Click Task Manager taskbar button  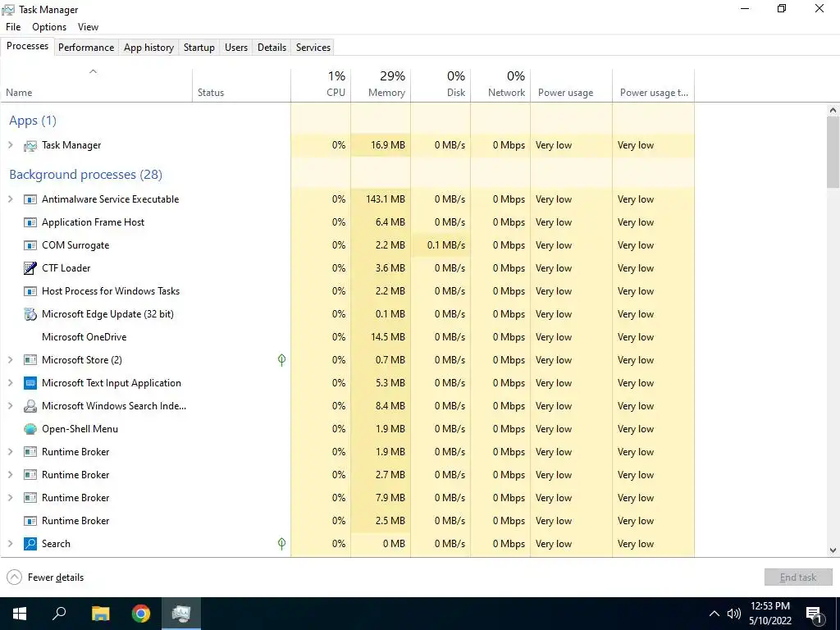coord(181,614)
